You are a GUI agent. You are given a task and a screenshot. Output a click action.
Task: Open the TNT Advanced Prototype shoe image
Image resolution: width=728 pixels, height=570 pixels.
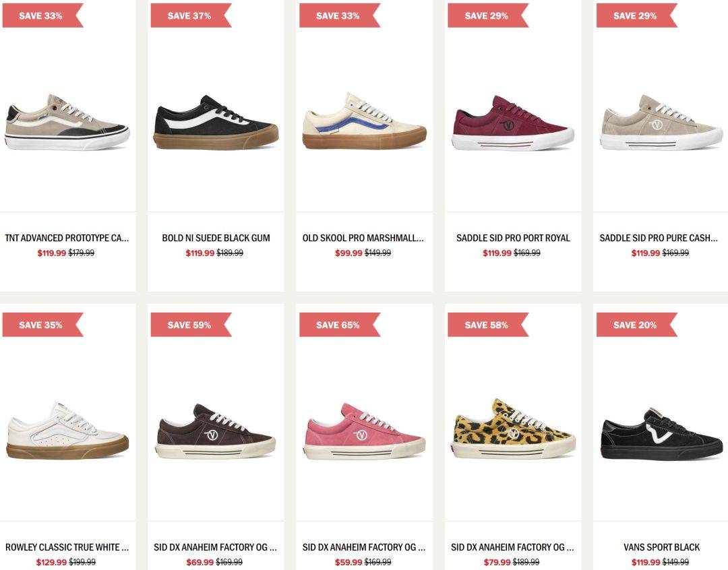click(x=67, y=122)
